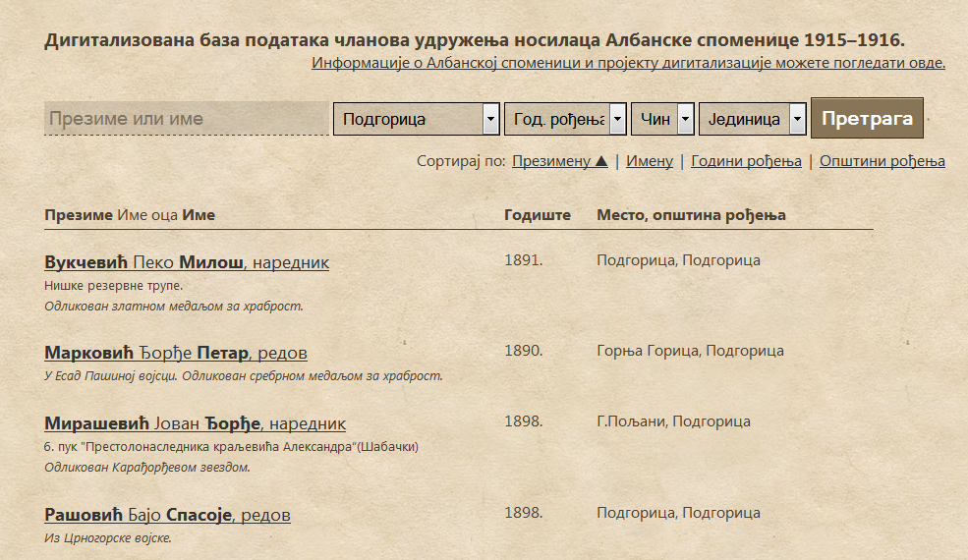Click the Претрага search button
968x560 pixels.
pos(867,118)
